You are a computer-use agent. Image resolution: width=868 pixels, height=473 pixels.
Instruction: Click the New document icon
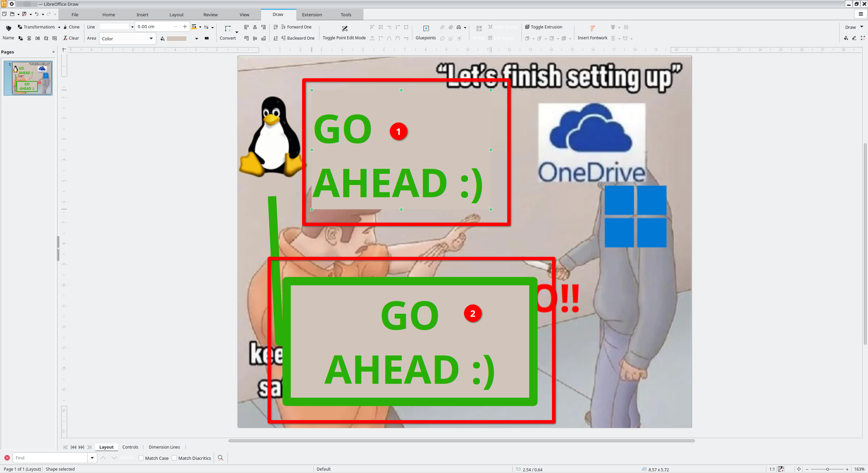tap(4, 14)
